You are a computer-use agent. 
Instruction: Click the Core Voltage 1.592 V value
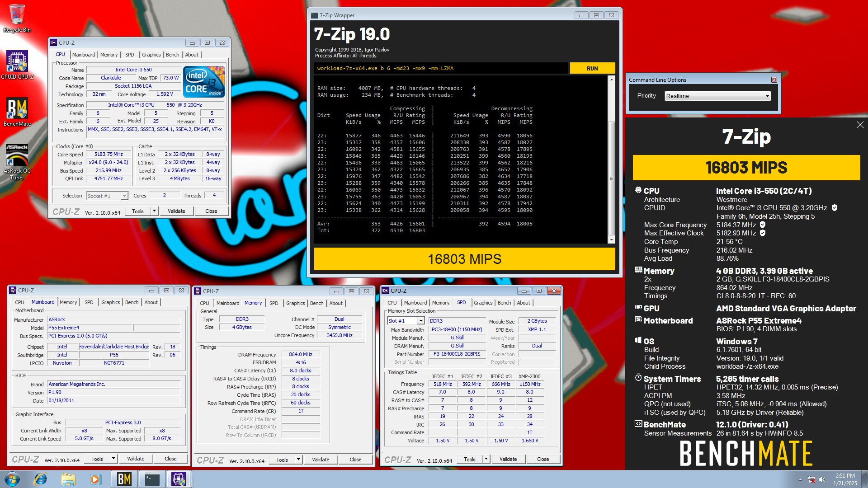coord(165,94)
